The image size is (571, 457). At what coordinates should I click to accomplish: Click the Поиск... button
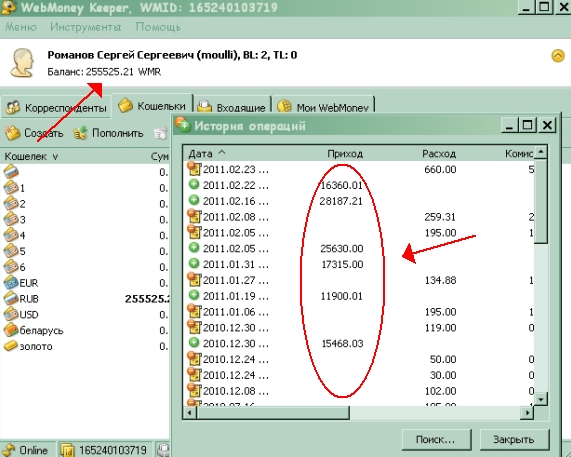436,440
